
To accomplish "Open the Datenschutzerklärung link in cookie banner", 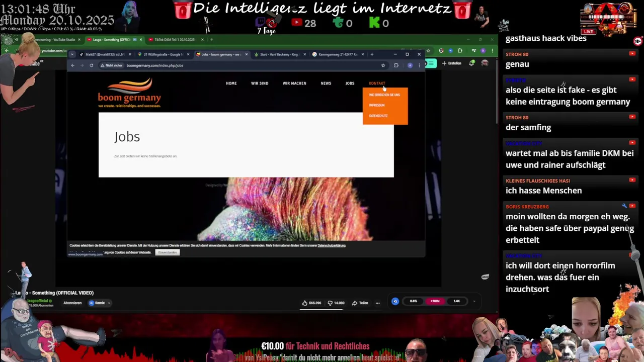I will (x=332, y=245).
